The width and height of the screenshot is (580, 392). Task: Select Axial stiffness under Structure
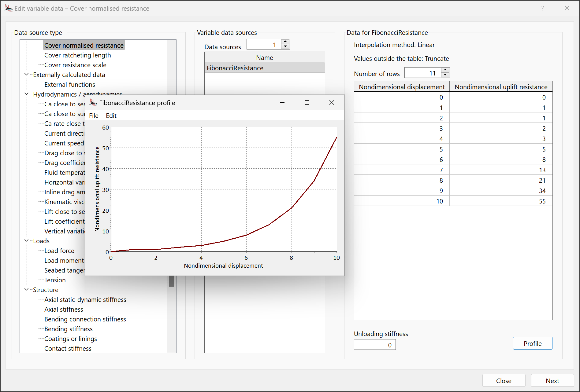[63, 309]
